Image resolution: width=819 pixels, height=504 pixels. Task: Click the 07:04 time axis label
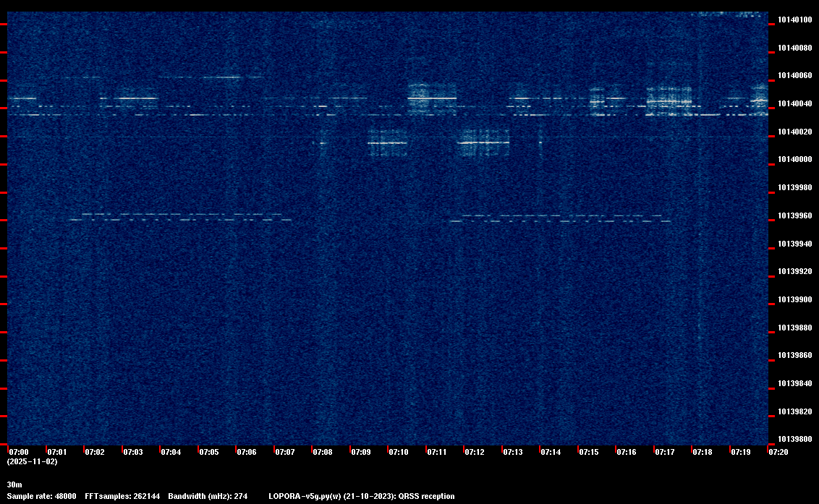pyautogui.click(x=171, y=452)
